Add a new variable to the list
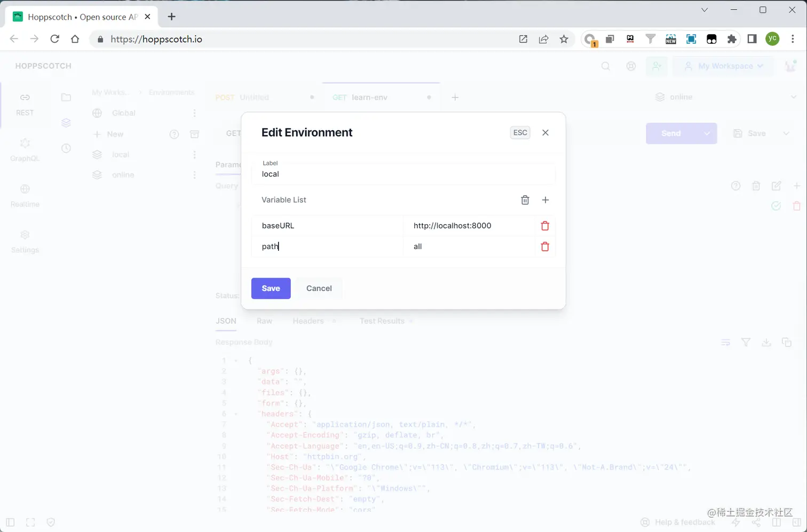The image size is (807, 532). (x=545, y=200)
